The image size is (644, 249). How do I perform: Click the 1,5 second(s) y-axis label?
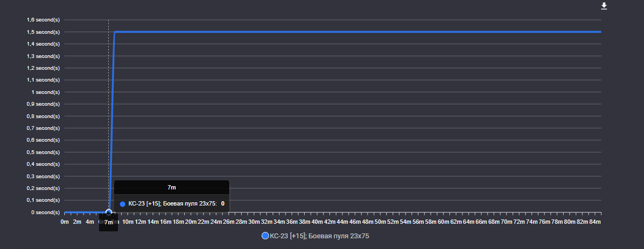pos(43,32)
